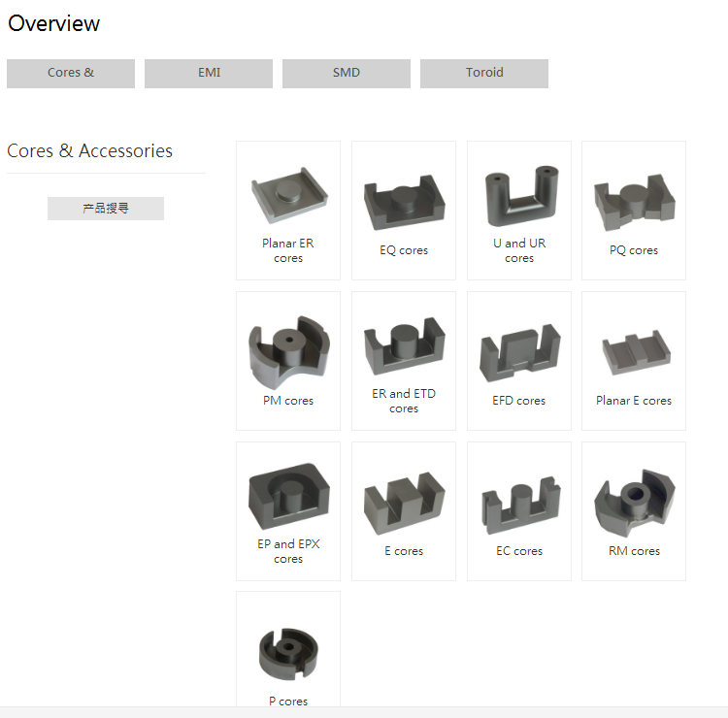Select the E cores product image
The height and width of the screenshot is (718, 728).
coord(403,502)
